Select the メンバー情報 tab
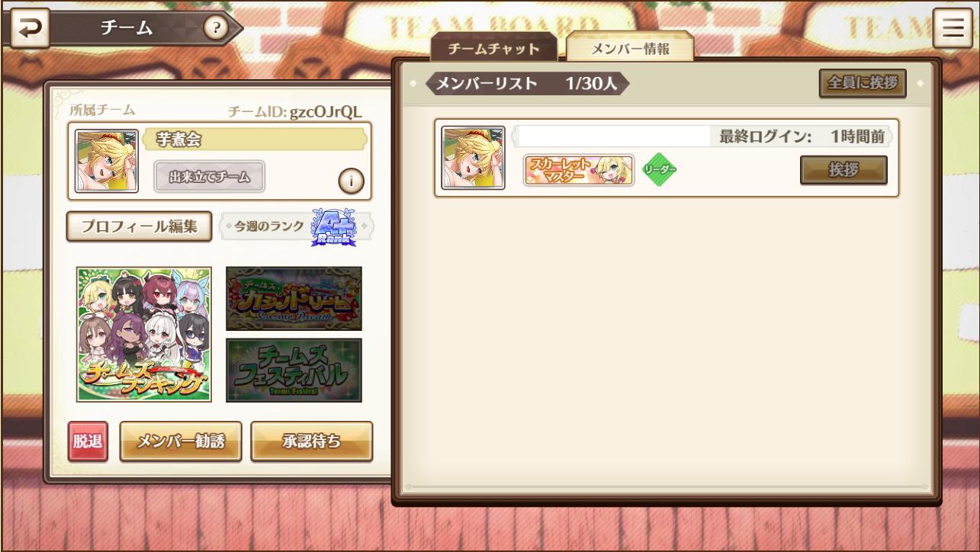980x552 pixels. (630, 49)
